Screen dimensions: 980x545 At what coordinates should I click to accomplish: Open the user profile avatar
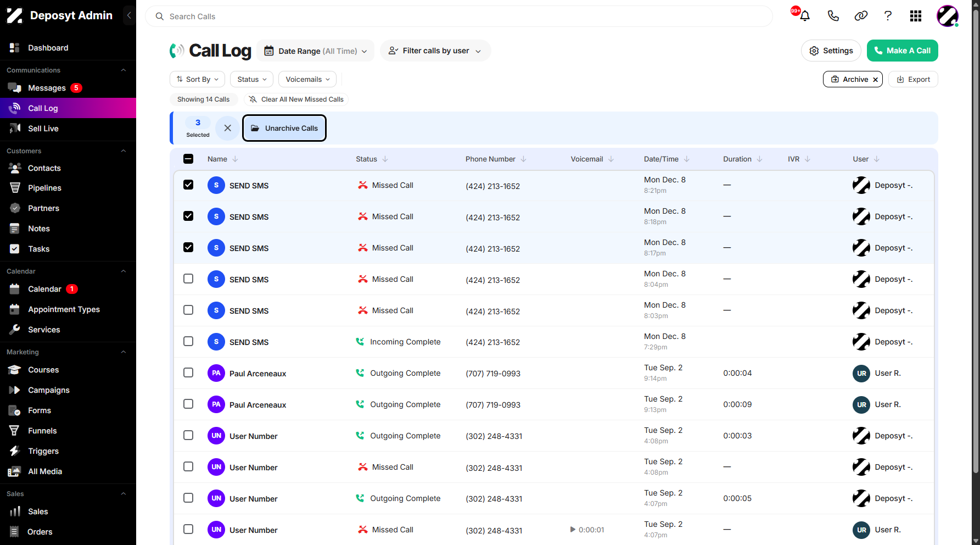pos(947,16)
